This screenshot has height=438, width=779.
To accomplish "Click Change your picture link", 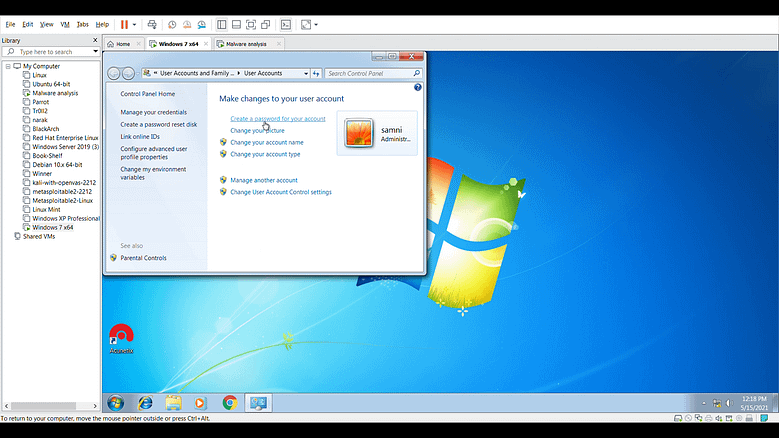I will (257, 131).
